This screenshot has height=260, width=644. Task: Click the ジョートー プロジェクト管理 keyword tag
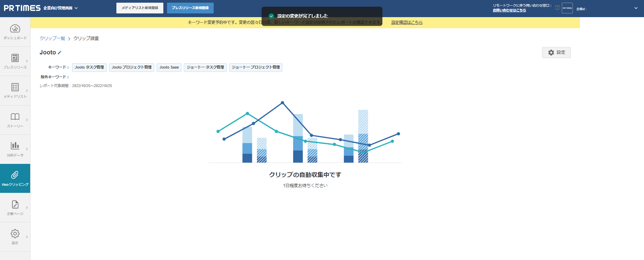(x=256, y=68)
